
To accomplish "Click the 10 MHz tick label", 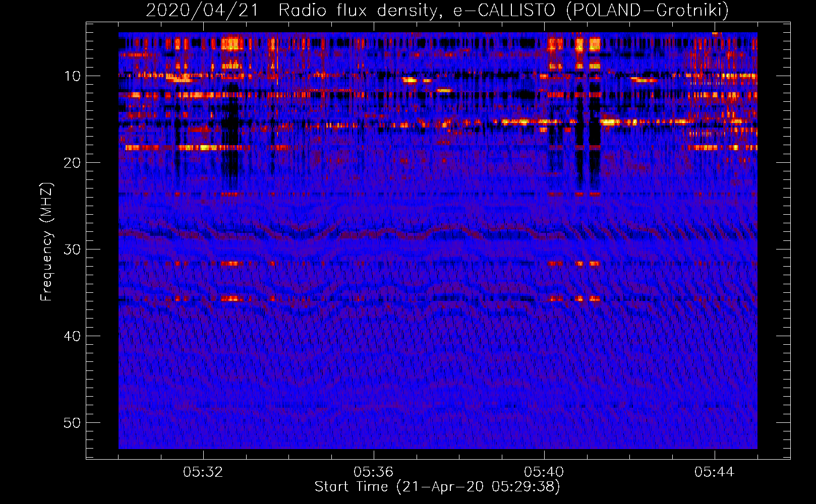I will [x=72, y=76].
